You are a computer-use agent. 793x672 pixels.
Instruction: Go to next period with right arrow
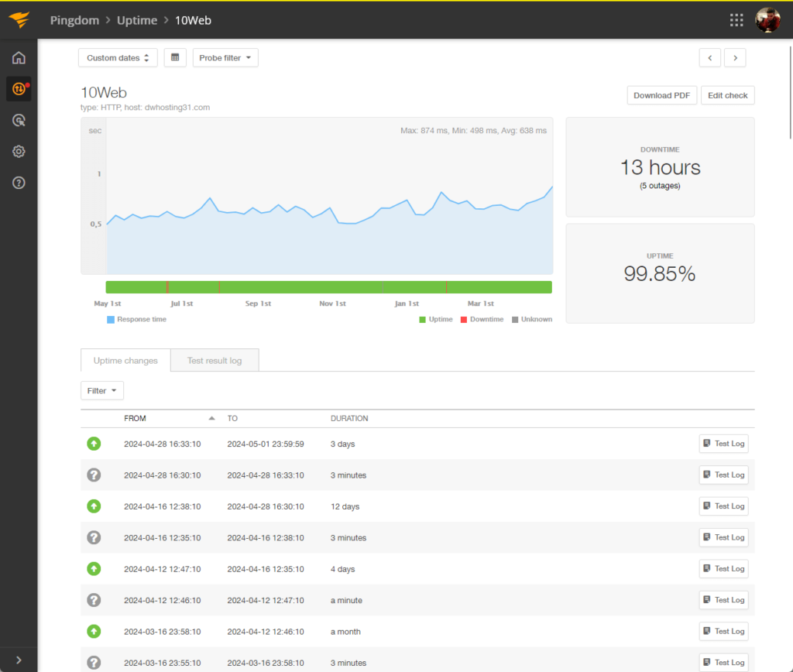[x=736, y=57]
